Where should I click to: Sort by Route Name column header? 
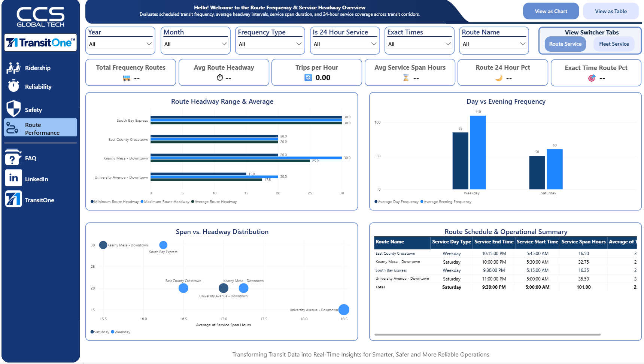(402, 242)
